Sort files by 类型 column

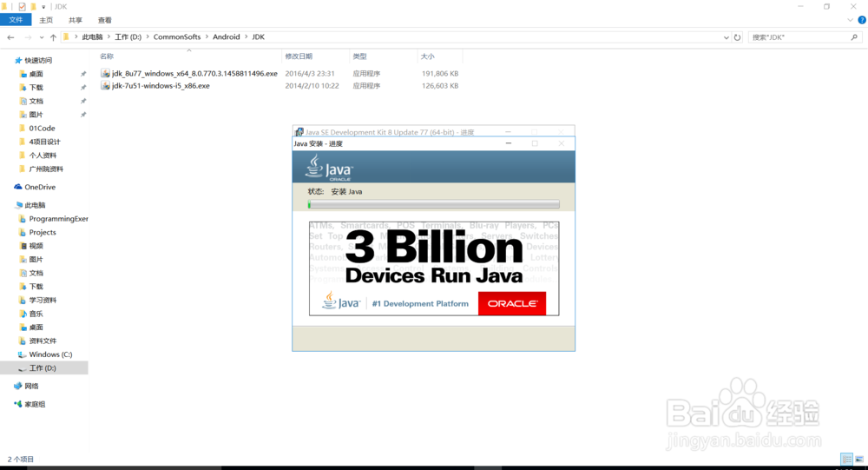[360, 56]
